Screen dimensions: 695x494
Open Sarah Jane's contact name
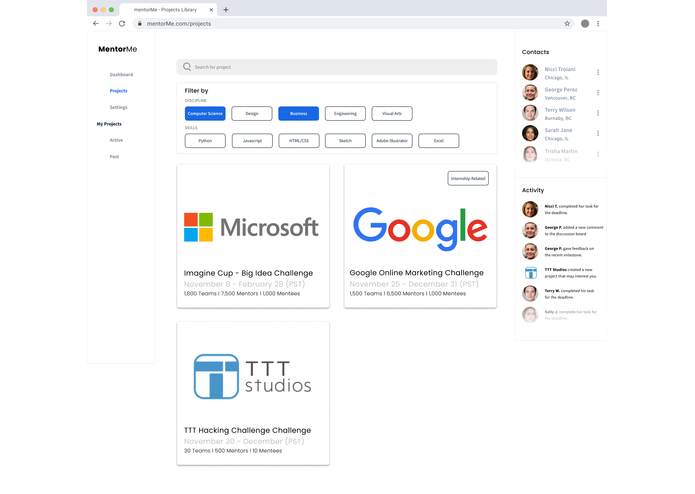tap(558, 130)
